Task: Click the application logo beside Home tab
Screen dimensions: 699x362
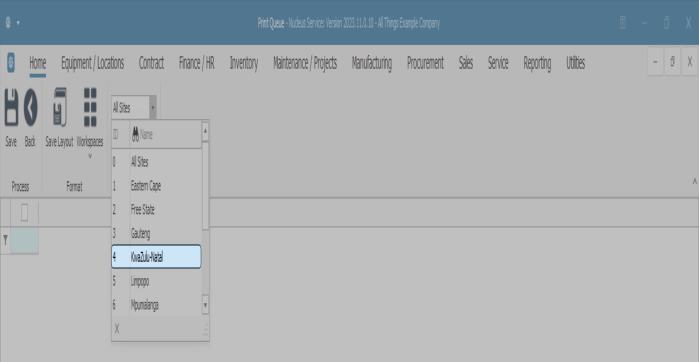Action: [11, 63]
